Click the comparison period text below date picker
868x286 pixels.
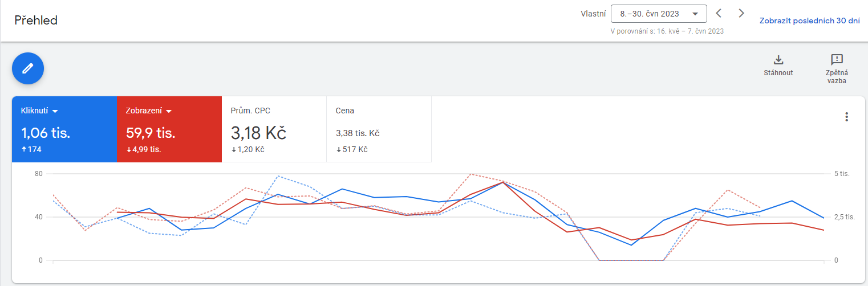tap(667, 31)
